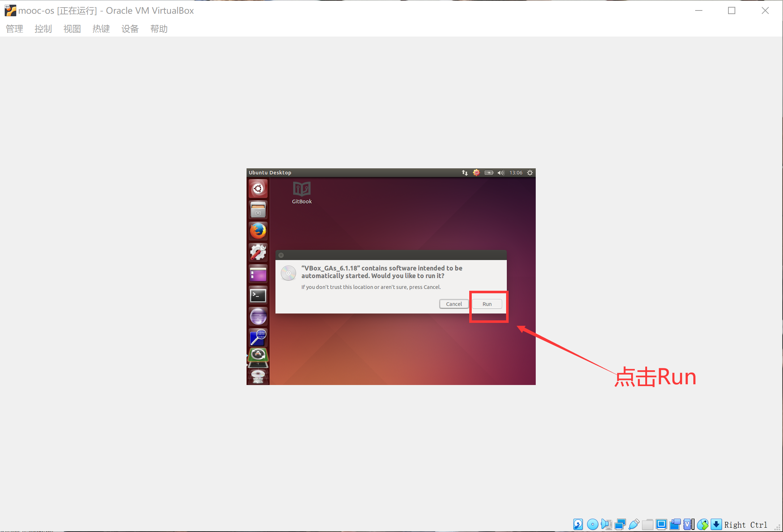Open the Ubuntu session gear menu
The image size is (783, 532).
pos(530,173)
